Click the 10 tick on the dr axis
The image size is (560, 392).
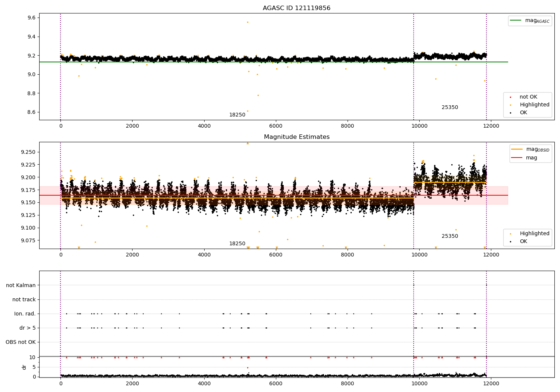coord(32,358)
